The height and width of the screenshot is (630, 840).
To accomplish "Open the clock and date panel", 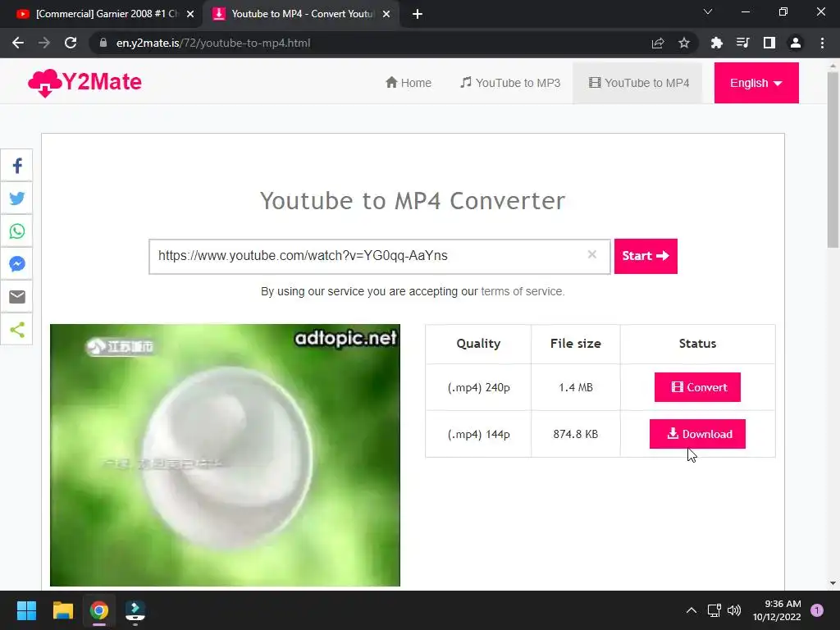I will 777,610.
